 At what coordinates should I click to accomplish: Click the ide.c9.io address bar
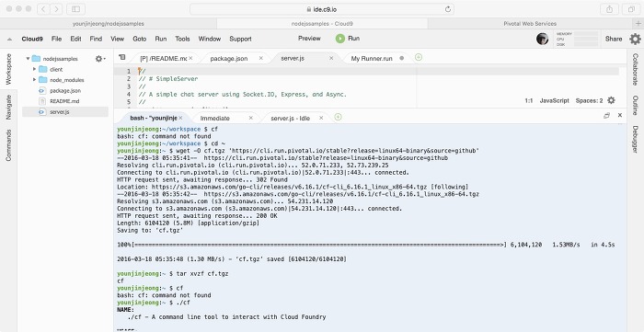click(322, 9)
